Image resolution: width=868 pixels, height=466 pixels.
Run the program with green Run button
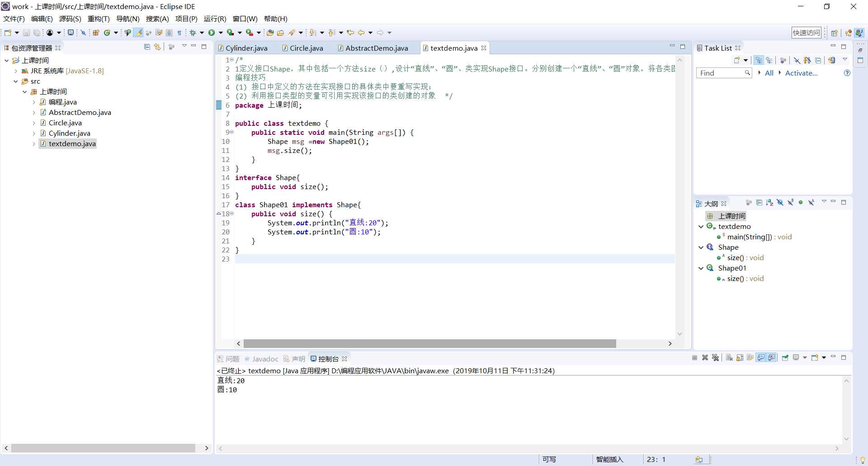pyautogui.click(x=212, y=33)
